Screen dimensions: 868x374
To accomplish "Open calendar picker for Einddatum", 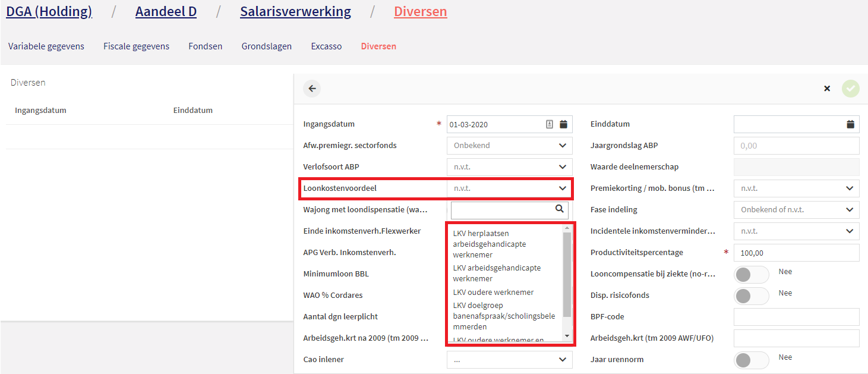I will click(x=850, y=124).
